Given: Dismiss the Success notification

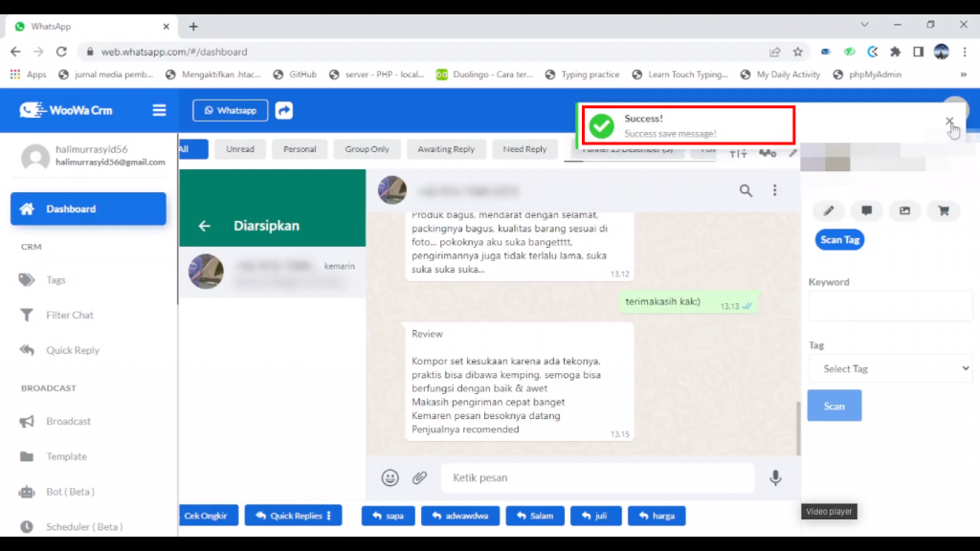Looking at the screenshot, I should [x=949, y=122].
